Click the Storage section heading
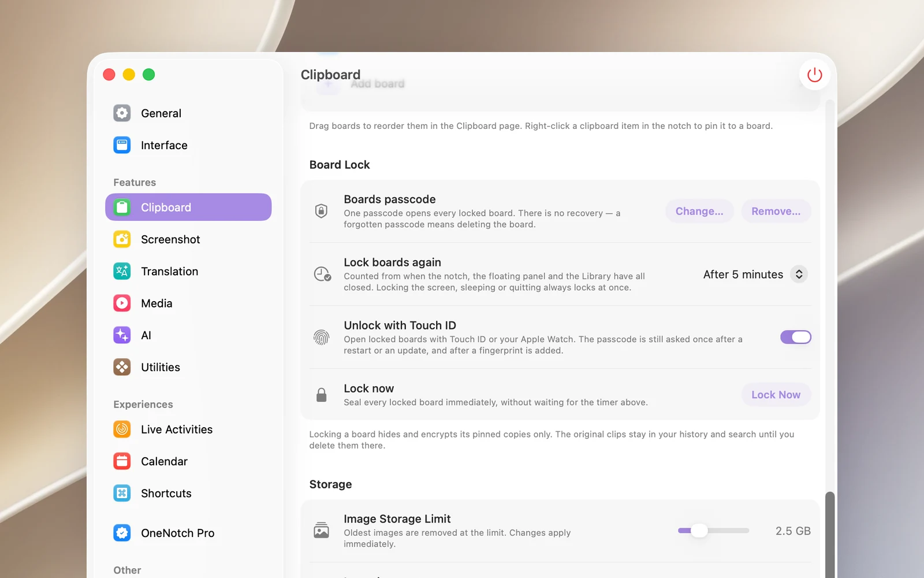This screenshot has width=924, height=578. (x=330, y=484)
